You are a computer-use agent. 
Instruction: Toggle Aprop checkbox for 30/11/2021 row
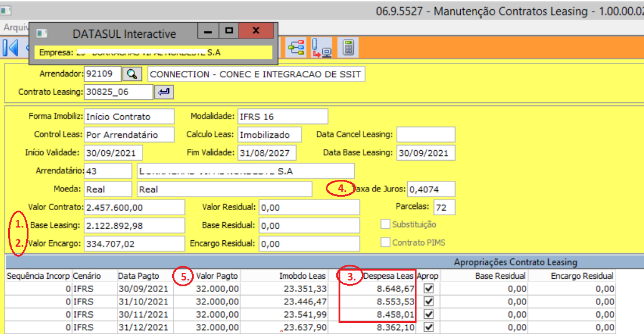(x=429, y=314)
